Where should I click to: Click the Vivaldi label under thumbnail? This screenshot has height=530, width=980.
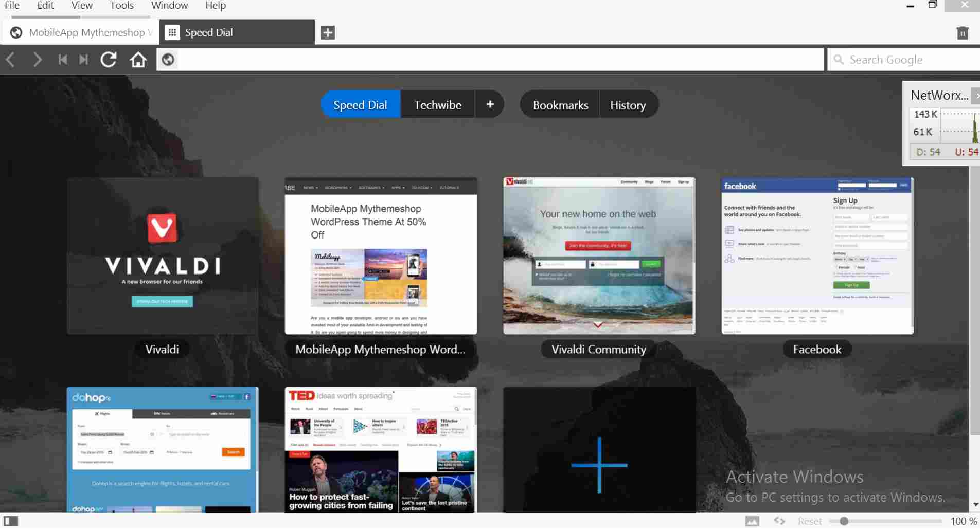[162, 349]
